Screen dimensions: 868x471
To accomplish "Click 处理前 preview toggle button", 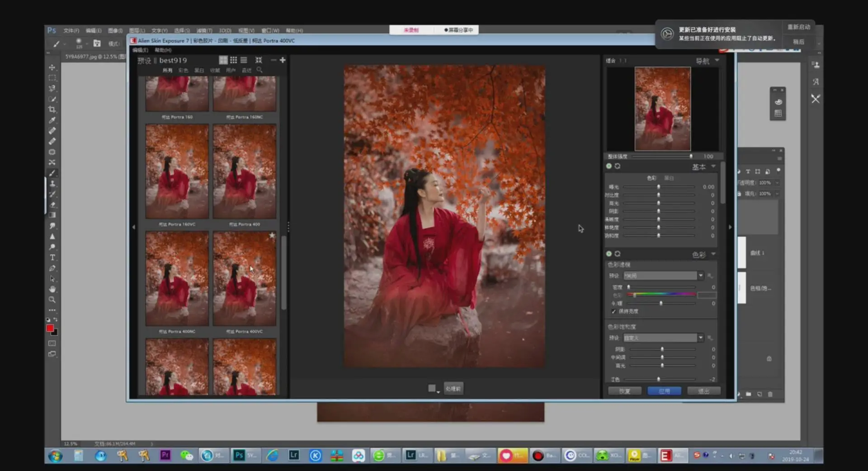I will click(x=453, y=389).
